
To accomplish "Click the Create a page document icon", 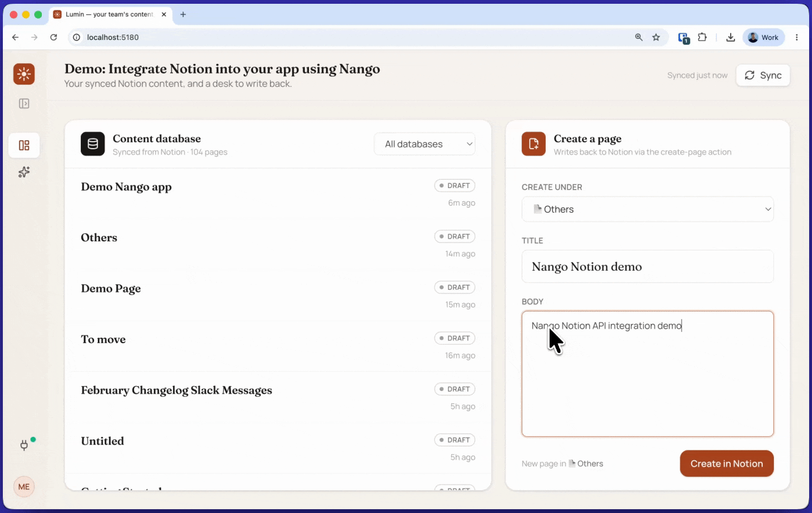I will pyautogui.click(x=533, y=144).
